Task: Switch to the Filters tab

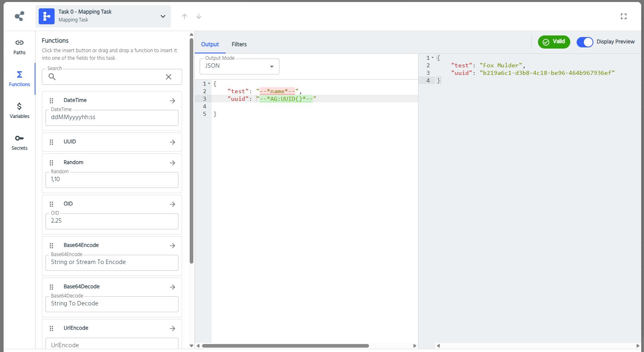Action: pyautogui.click(x=239, y=44)
